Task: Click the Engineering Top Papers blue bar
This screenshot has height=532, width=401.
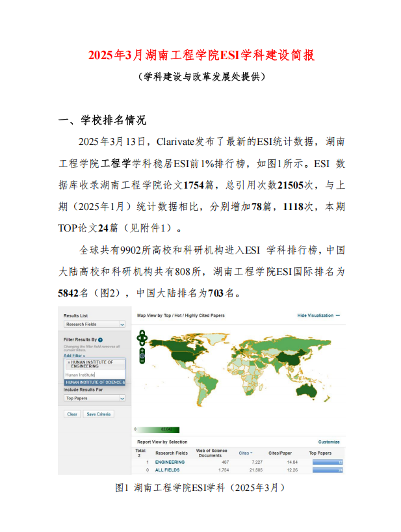Action: pyautogui.click(x=327, y=462)
